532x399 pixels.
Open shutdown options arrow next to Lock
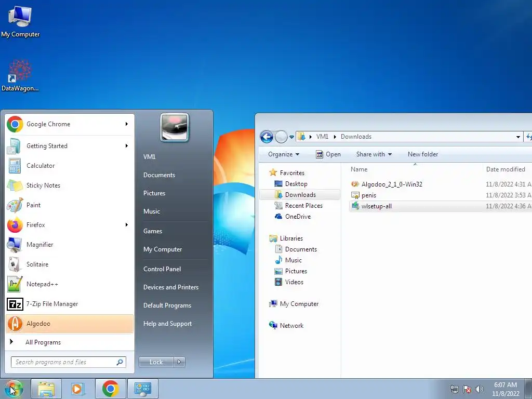pyautogui.click(x=179, y=362)
